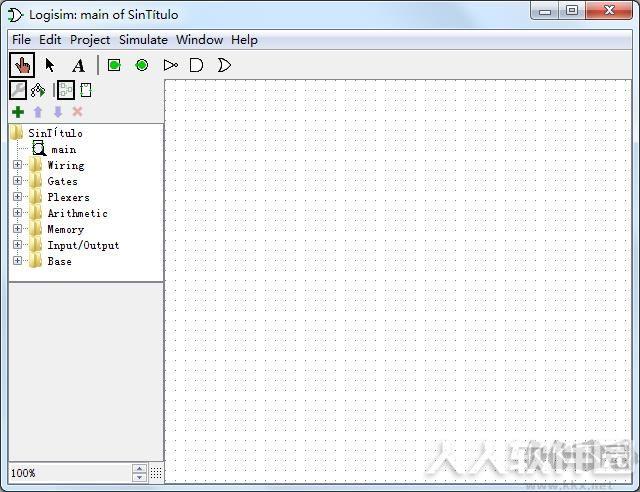Select the Text tool letter A

pyautogui.click(x=78, y=65)
